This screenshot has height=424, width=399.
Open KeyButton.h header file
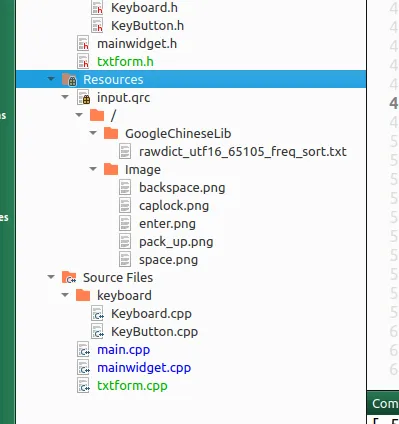click(147, 26)
